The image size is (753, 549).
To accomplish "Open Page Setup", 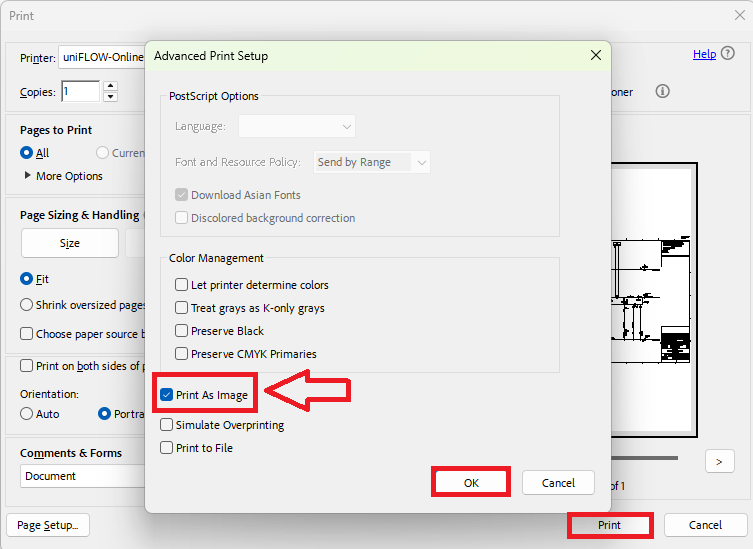I will (48, 525).
